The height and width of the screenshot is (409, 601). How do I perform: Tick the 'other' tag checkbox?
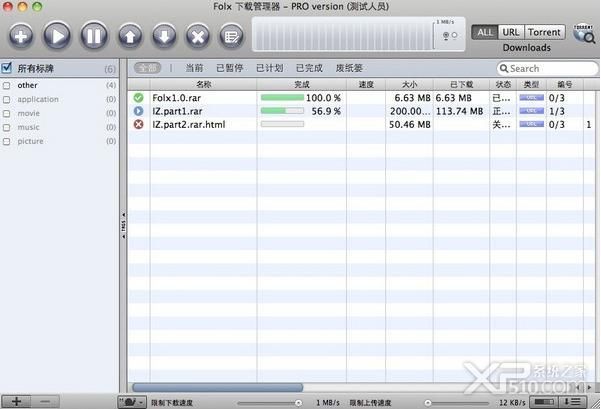click(7, 85)
